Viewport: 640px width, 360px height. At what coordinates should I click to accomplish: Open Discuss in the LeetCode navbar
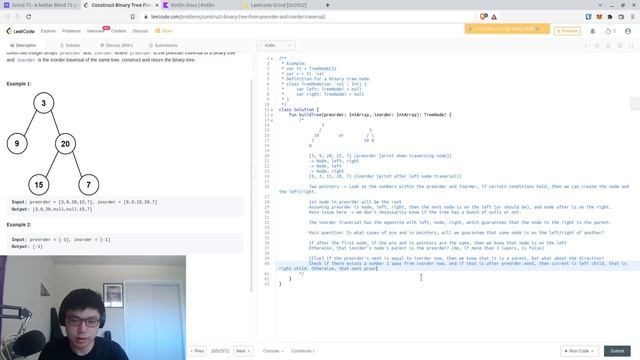(140, 31)
